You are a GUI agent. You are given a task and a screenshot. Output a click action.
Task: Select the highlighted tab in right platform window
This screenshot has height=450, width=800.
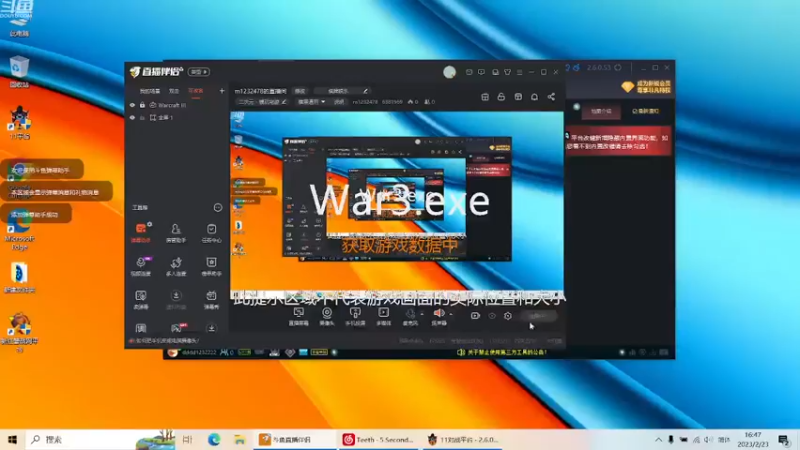(602, 111)
